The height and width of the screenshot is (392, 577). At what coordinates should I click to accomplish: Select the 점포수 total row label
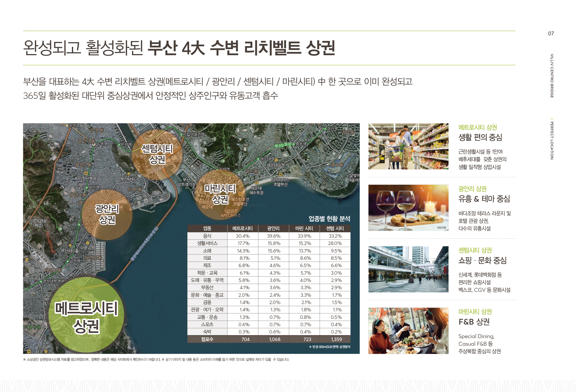(x=207, y=339)
